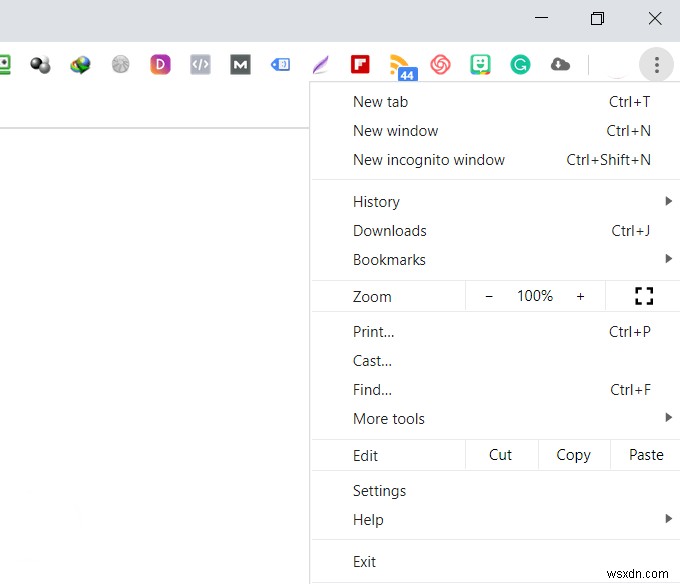This screenshot has height=584, width=680.
Task: Click the gray circular disc extension icon
Action: pyautogui.click(x=121, y=65)
